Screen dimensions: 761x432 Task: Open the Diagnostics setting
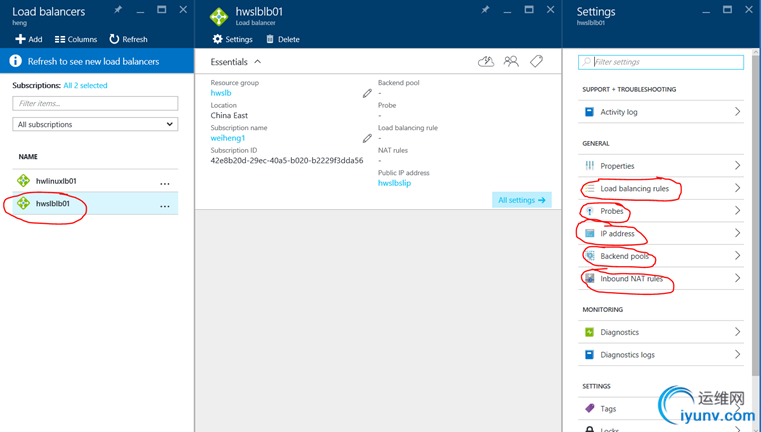click(661, 332)
